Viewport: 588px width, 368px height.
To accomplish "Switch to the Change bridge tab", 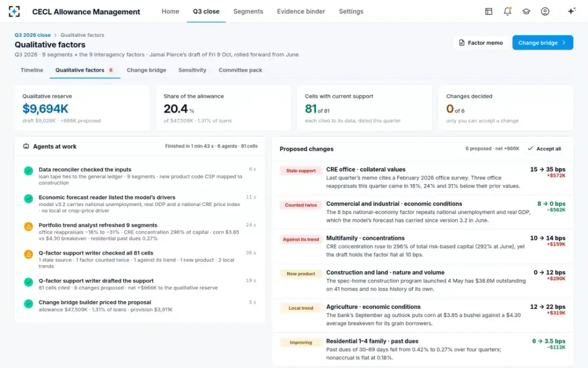I will tap(147, 70).
